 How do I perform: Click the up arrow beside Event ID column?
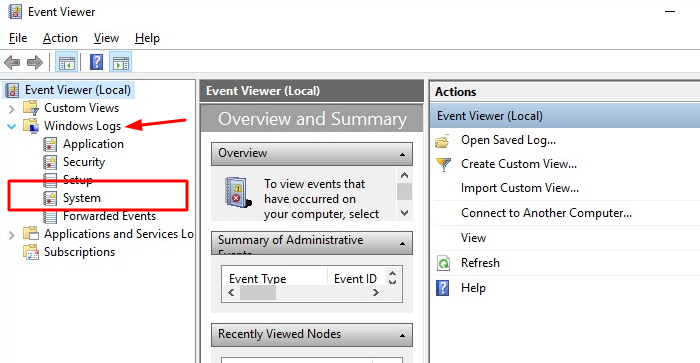pos(392,273)
